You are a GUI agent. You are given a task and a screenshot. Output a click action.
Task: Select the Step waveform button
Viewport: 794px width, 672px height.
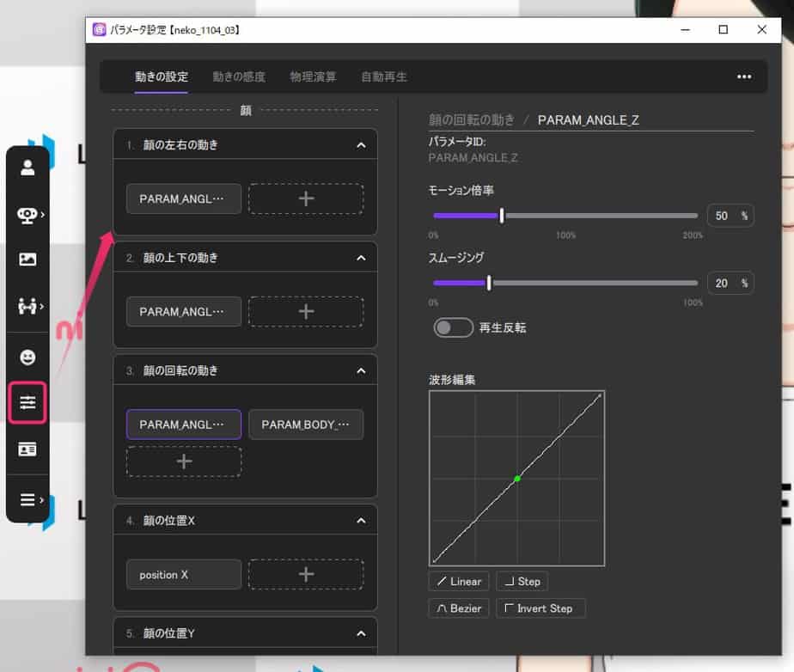point(522,582)
